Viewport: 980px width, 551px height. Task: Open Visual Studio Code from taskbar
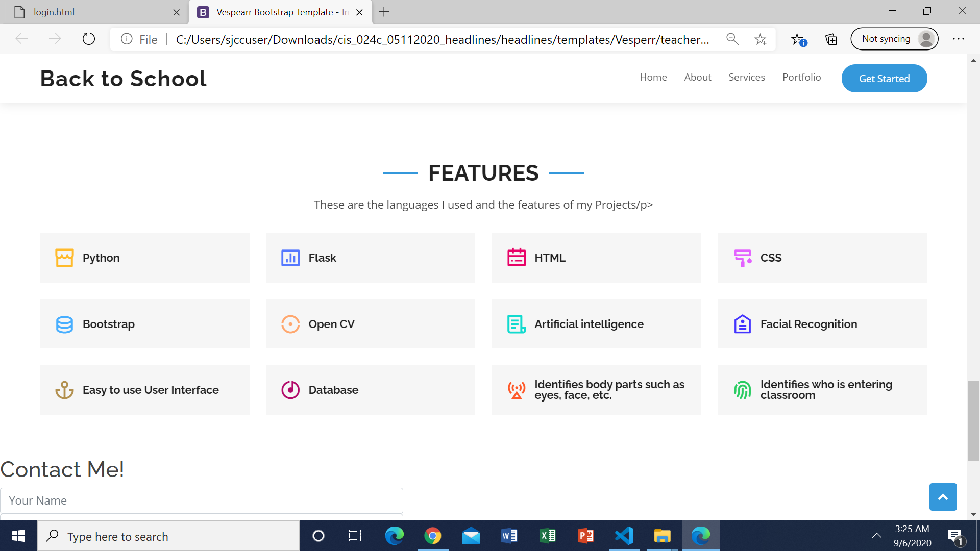click(x=624, y=536)
